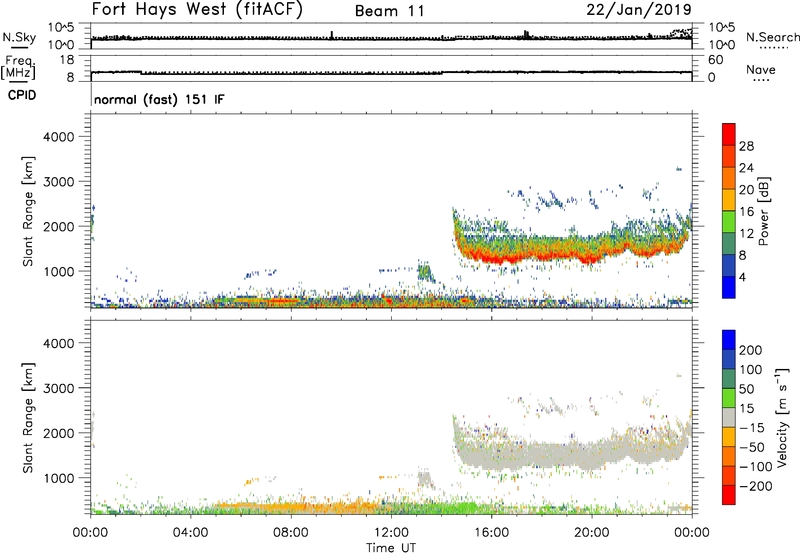This screenshot has height=554, width=800.
Task: Click the 18 tick on frequency axis
Action: point(66,60)
